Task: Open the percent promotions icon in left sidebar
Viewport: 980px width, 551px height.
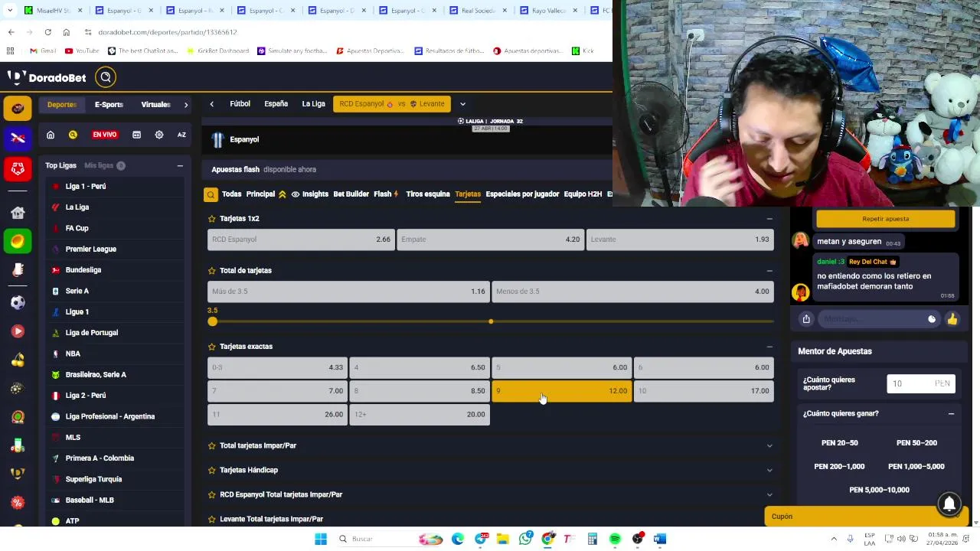Action: click(x=18, y=503)
